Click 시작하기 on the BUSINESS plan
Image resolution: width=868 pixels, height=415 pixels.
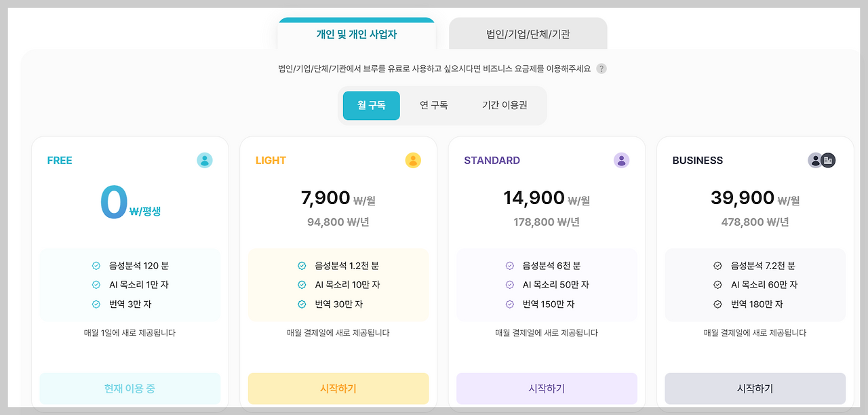coord(755,389)
